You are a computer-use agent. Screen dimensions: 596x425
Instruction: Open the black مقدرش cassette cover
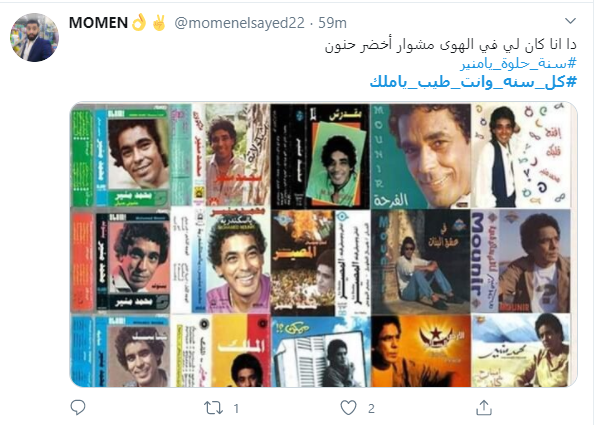pos(320,156)
